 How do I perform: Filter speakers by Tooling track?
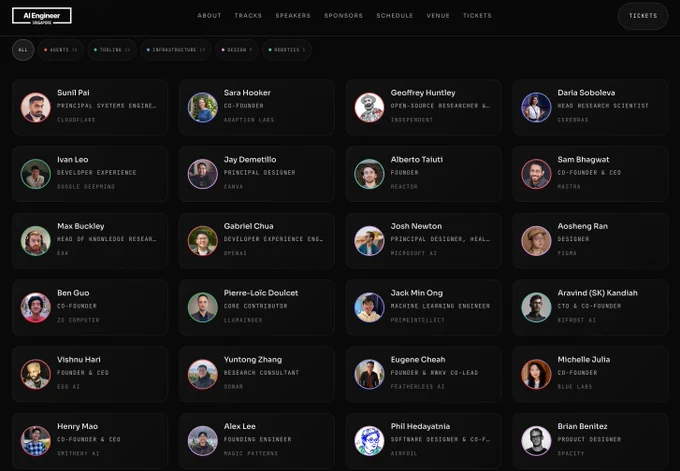(112, 50)
